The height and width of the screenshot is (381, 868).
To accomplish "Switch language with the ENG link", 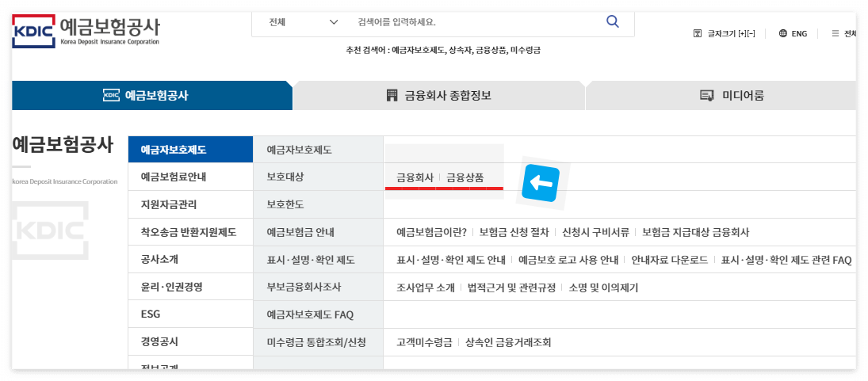I will click(x=799, y=33).
